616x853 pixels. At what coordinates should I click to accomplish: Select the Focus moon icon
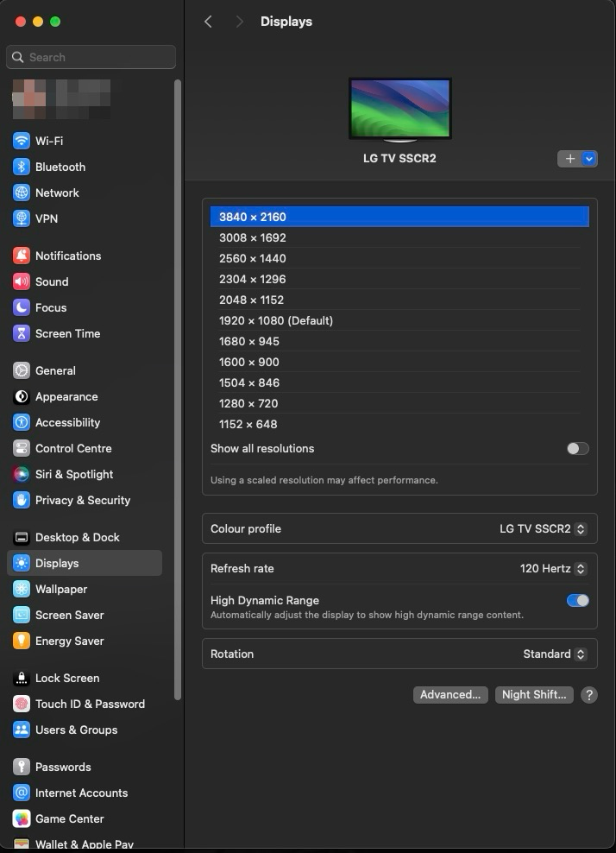click(x=22, y=308)
